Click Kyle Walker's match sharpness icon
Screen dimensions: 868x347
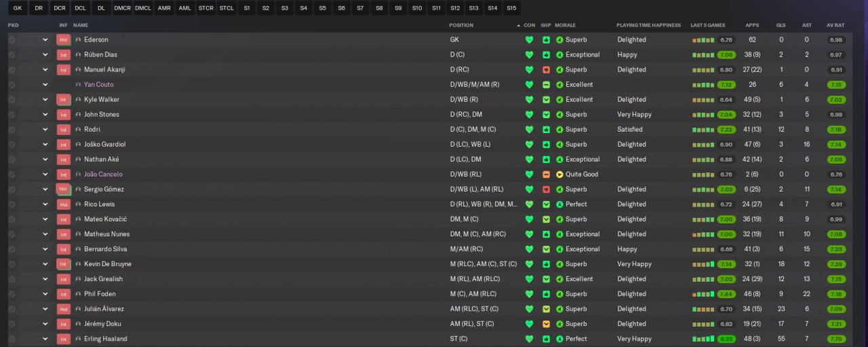click(x=546, y=100)
